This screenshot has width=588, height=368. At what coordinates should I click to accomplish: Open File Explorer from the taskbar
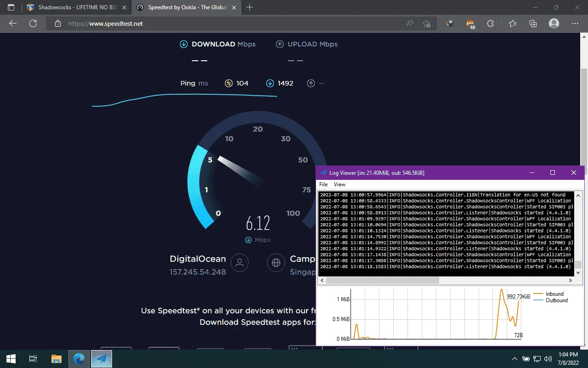[x=56, y=359]
